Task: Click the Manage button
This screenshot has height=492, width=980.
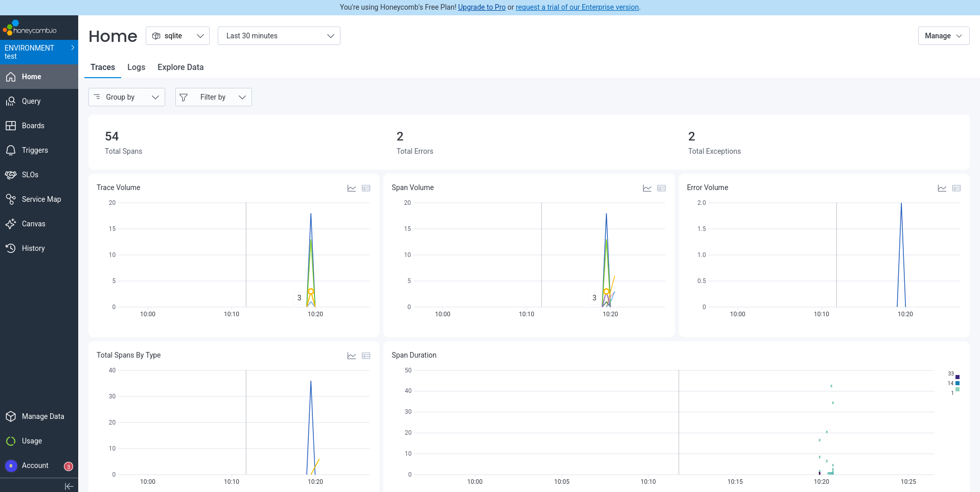Action: point(943,36)
